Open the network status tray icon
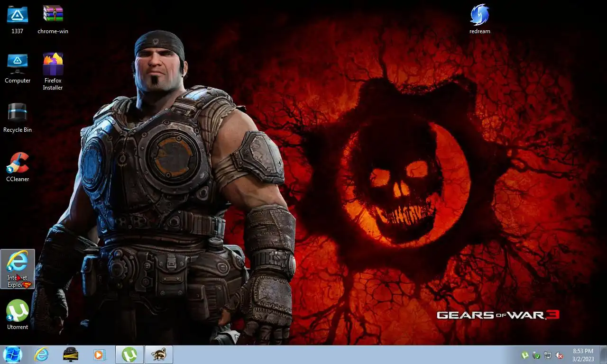Screen dimensions: 607x364 point(548,355)
